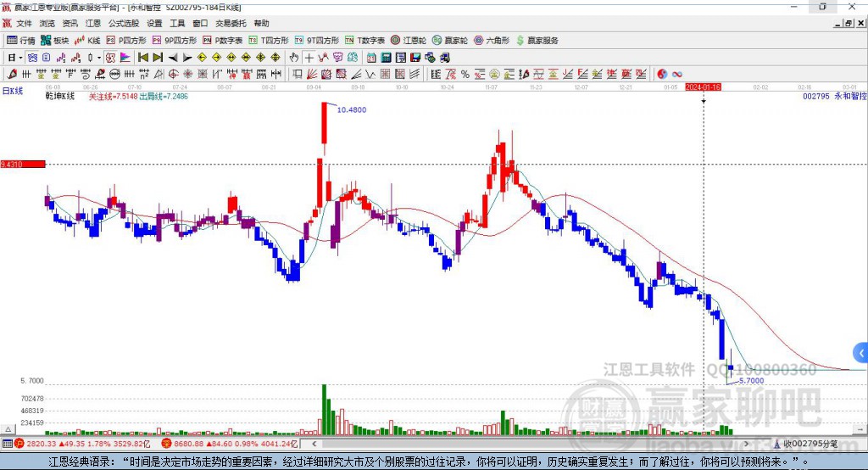
Task: Open the calculator tool icon
Action: click(x=386, y=58)
